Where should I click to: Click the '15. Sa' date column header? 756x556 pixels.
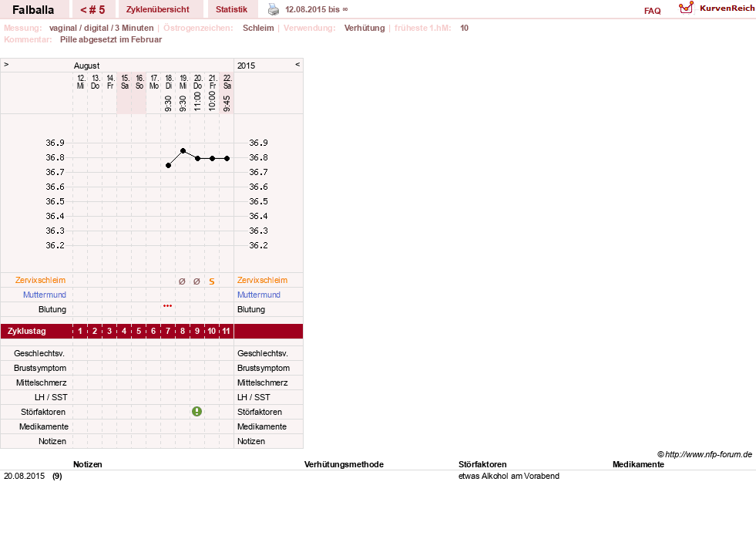[x=124, y=82]
